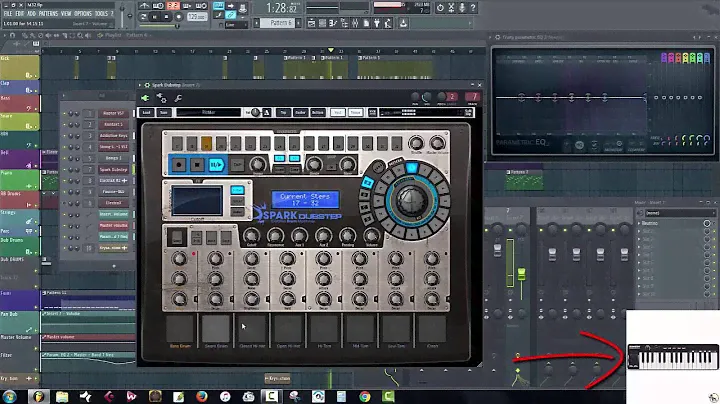720x404 pixels.
Task: Click the plugin gear options icon
Action: [161, 98]
